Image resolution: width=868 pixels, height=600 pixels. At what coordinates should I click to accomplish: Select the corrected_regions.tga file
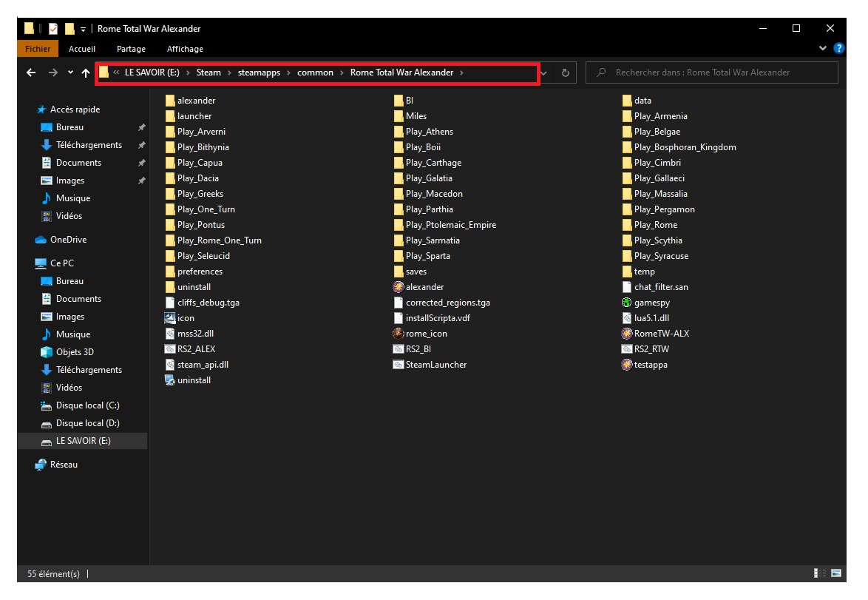441,303
